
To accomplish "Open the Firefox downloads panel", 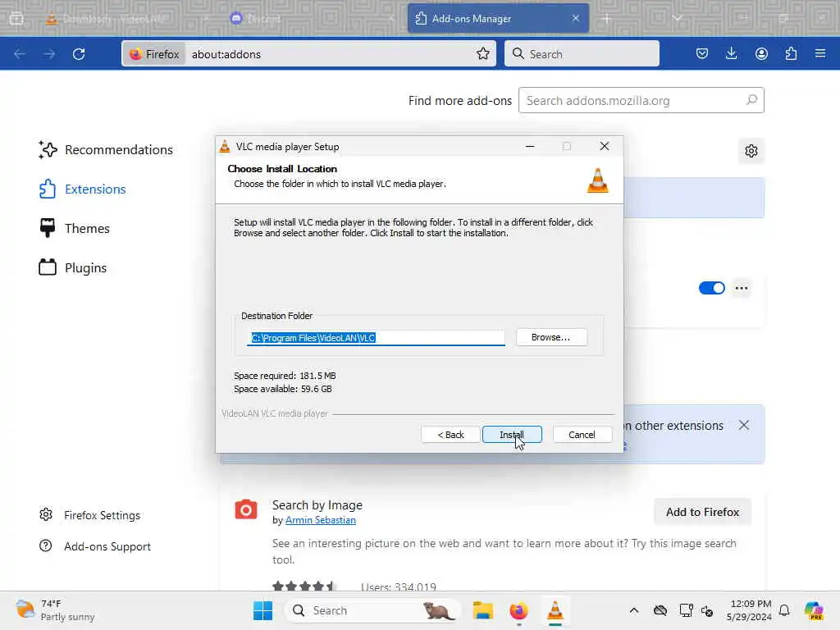I will click(731, 53).
